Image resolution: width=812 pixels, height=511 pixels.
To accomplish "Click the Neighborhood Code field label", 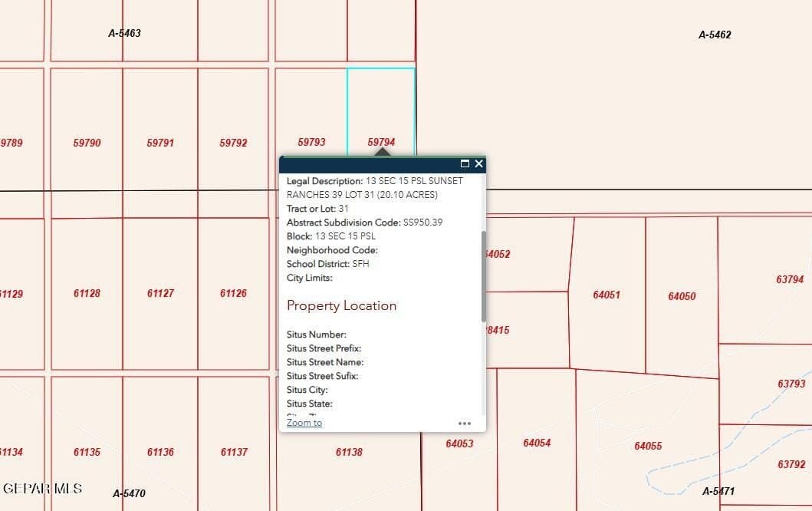I will coord(332,250).
